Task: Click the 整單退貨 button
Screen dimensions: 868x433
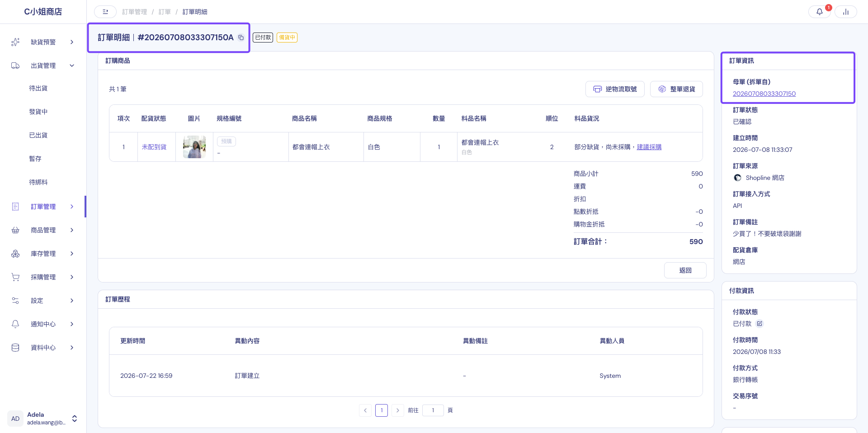Action: (x=676, y=89)
